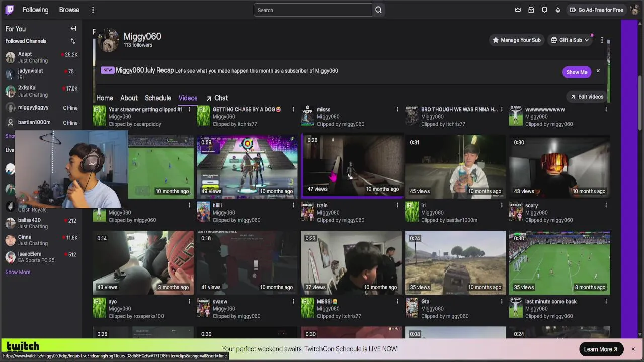Open jadynviolet channel in sidebar

click(x=41, y=74)
